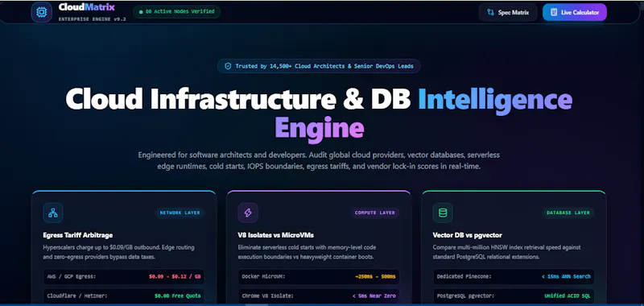644x306 pixels.
Task: Click the database icon on Vector DB card
Action: click(x=443, y=213)
